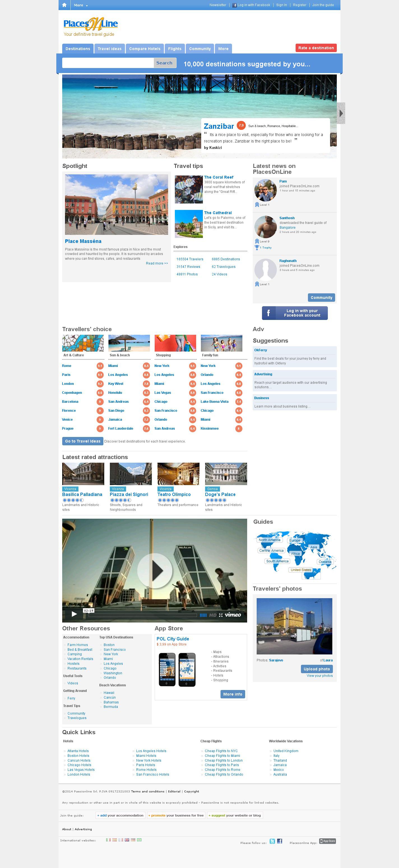Screen dimensions: 399x868
Task: Switch to the Travel ideas tab
Action: (110, 49)
